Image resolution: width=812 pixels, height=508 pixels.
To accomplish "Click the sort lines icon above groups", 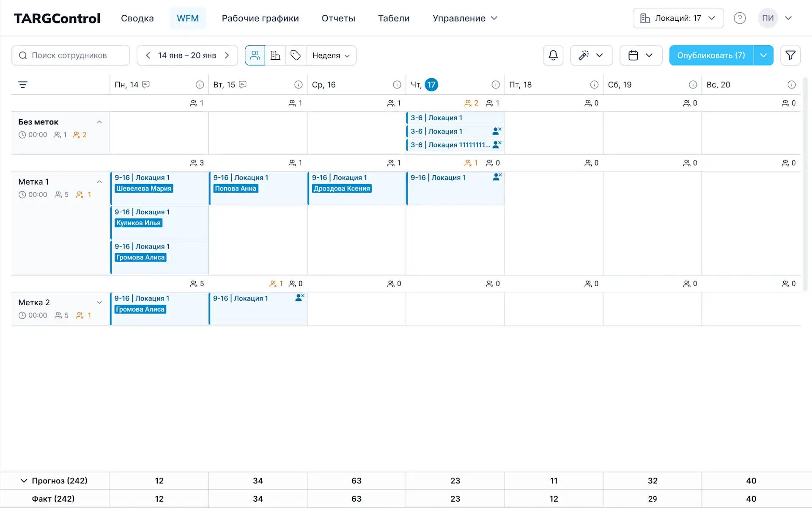I will (x=23, y=85).
